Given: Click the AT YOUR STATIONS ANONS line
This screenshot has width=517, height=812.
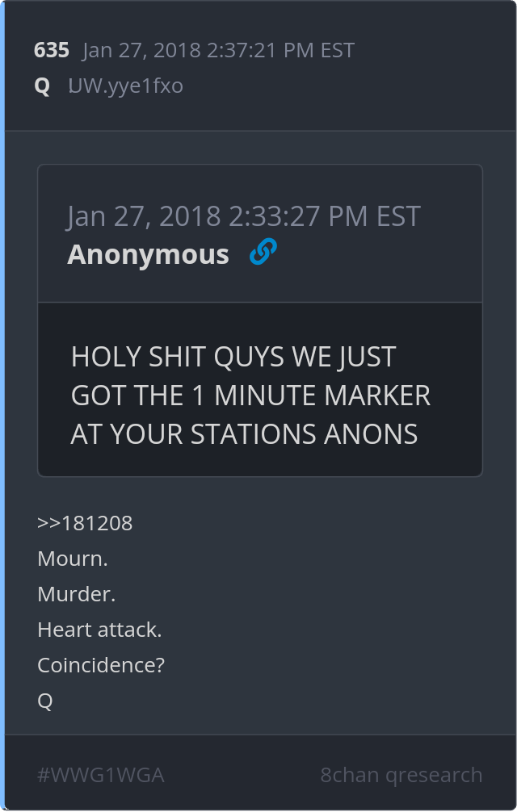Looking at the screenshot, I should 244,434.
